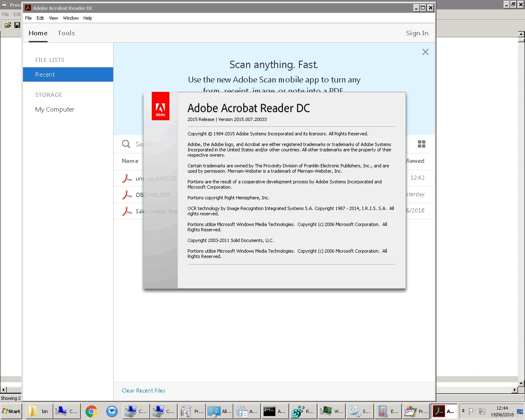This screenshot has height=420, width=525.
Task: Click Version 2015.007.20033 text in About dialog
Action: (x=242, y=119)
